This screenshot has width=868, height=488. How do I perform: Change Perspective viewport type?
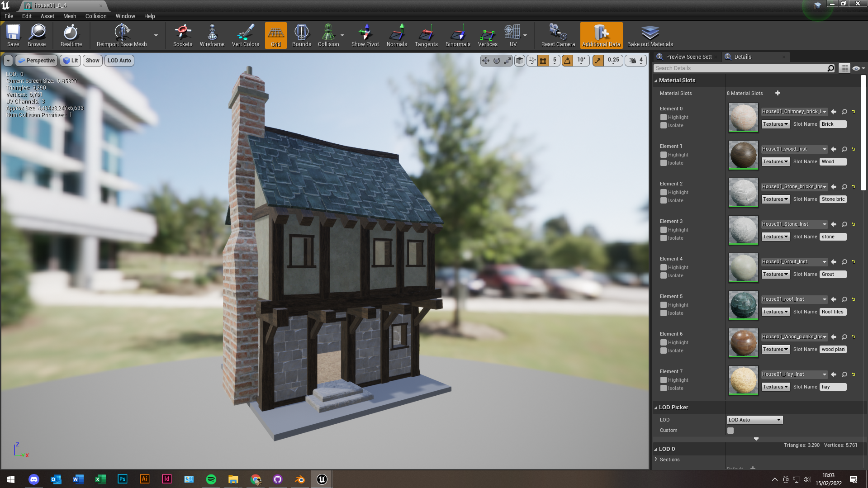[37, 60]
